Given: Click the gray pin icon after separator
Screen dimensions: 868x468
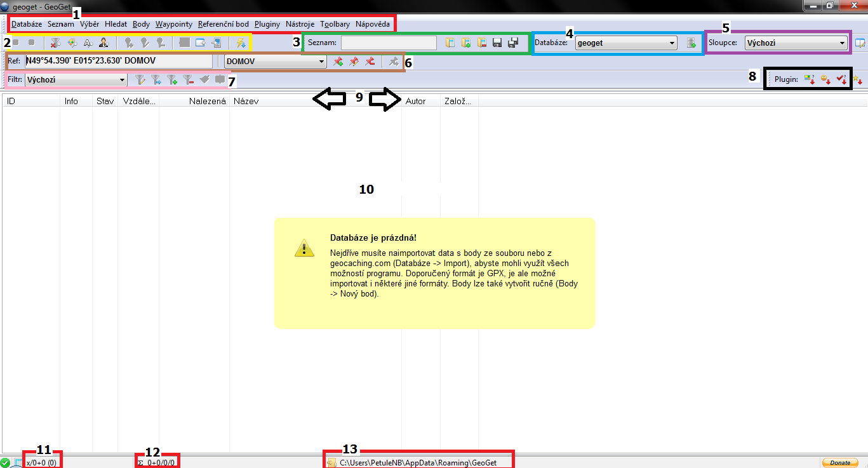Looking at the screenshot, I should [394, 62].
